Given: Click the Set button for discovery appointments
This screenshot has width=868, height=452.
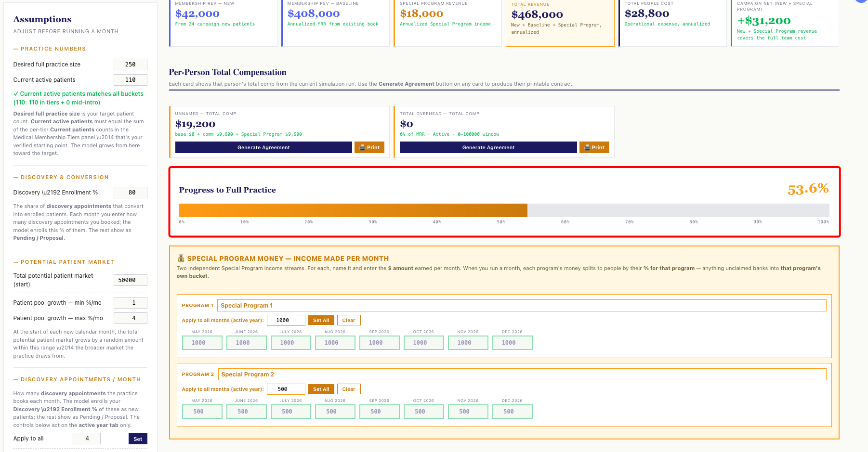Looking at the screenshot, I should [x=138, y=439].
